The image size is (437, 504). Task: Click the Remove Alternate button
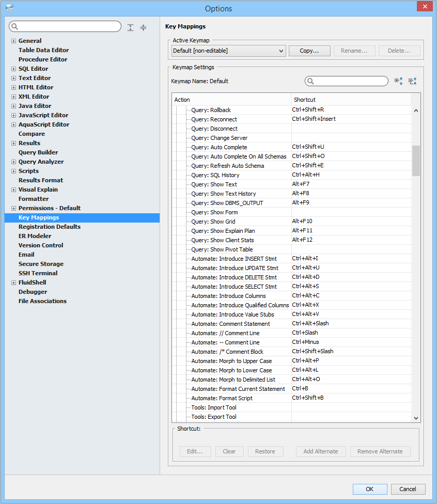(380, 452)
